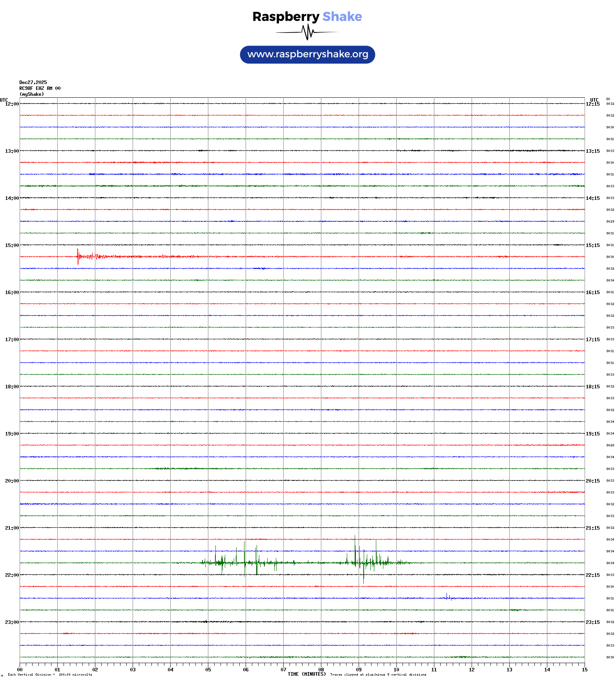Click the 05 minute tick label on bottom axis
Viewport: 616px width, 680px height.
tap(208, 670)
